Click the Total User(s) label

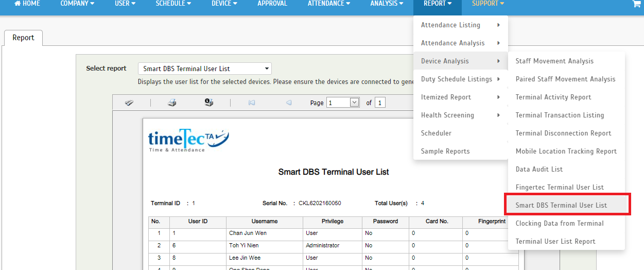tap(391, 204)
